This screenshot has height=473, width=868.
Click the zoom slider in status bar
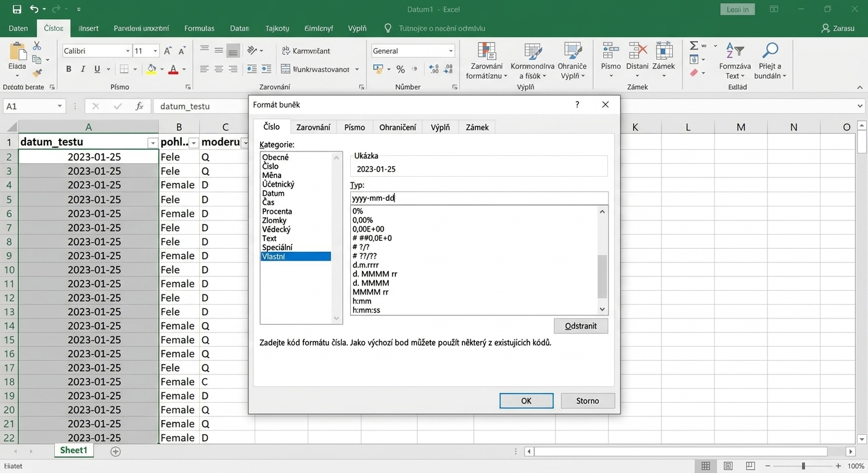tap(803, 466)
